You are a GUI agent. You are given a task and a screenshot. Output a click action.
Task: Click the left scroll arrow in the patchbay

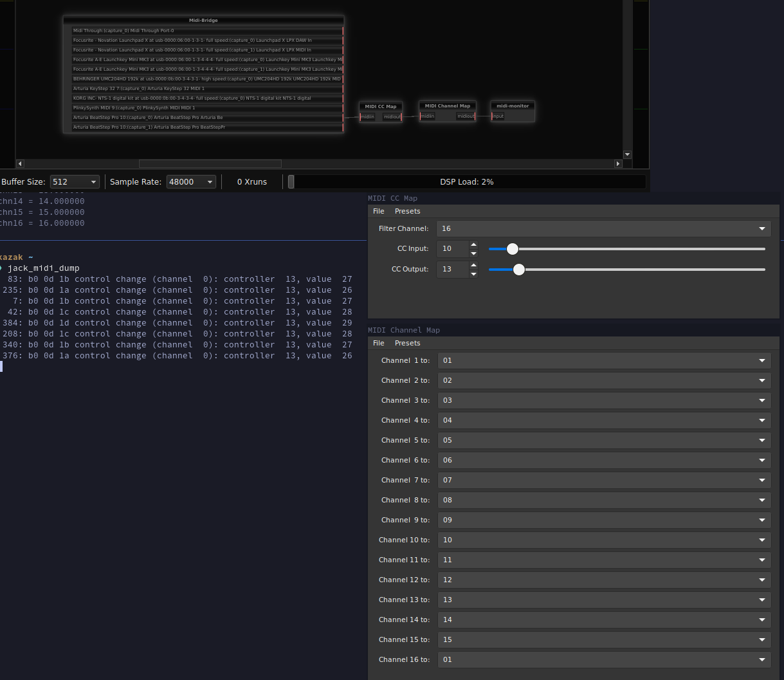(20, 163)
